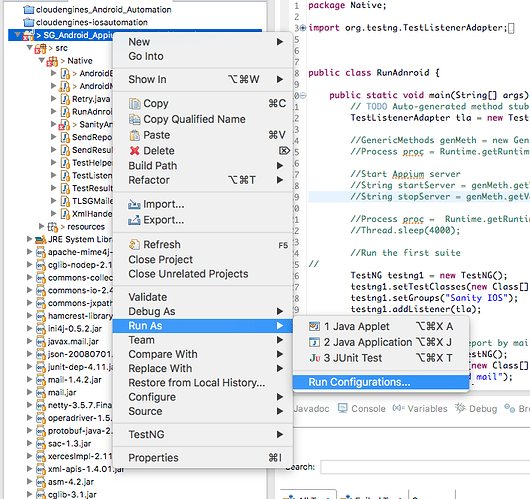530x499 pixels.
Task: Open the Team submenu
Action: coord(203,340)
